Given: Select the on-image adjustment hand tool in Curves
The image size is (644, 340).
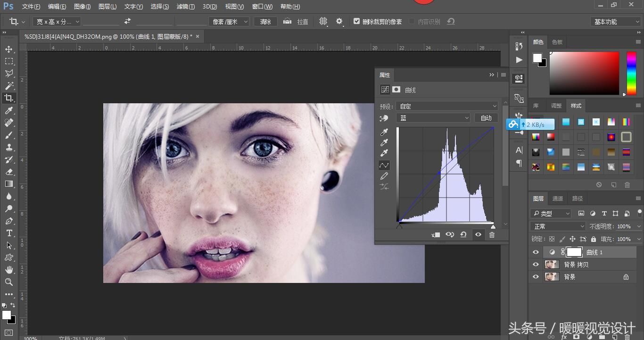Looking at the screenshot, I should (x=384, y=118).
